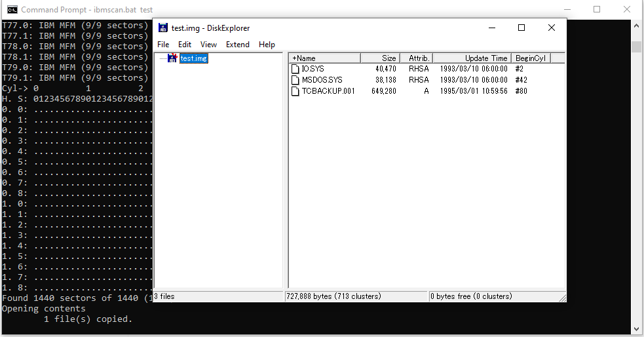Sort the list by the Size column header
This screenshot has height=337, width=644.
[x=380, y=58]
